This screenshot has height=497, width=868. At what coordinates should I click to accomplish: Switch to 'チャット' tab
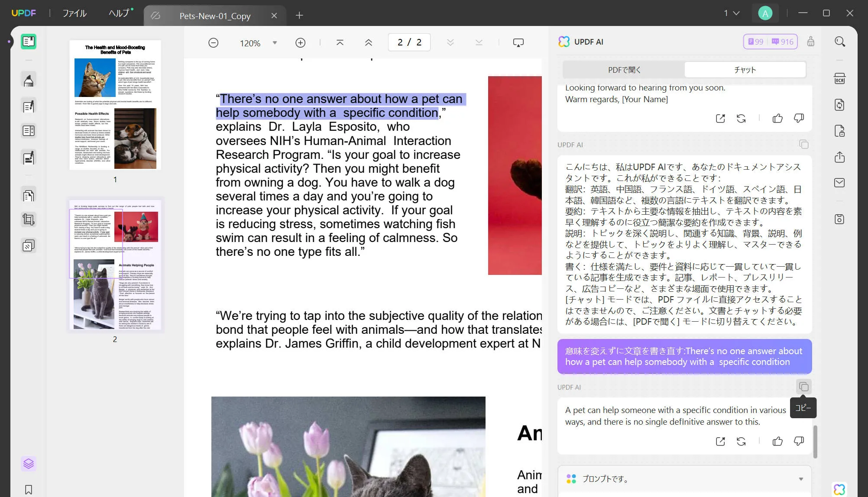745,70
